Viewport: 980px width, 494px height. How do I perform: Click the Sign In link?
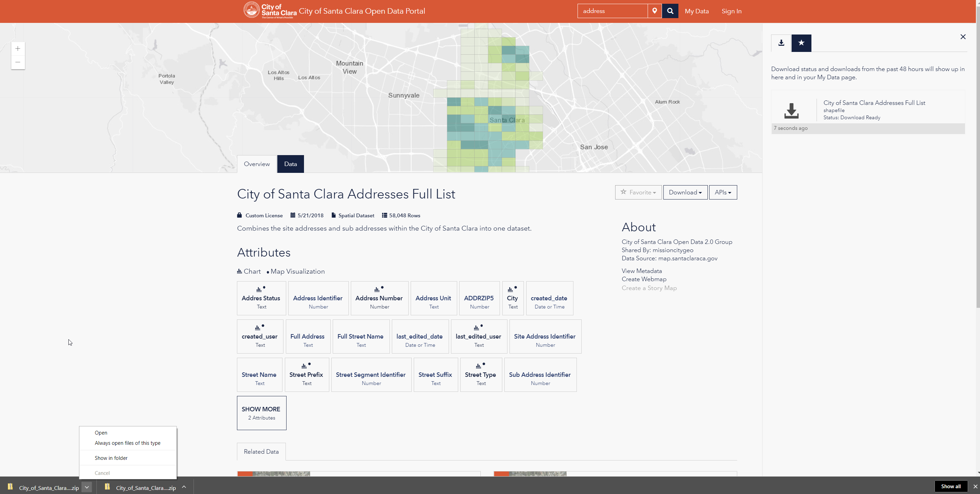[x=731, y=11]
